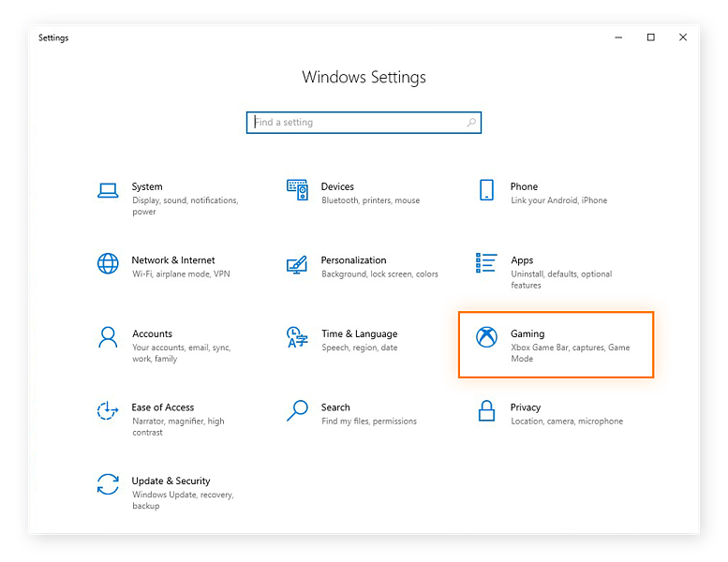The height and width of the screenshot is (562, 728).
Task: Open the Personalization paintbrush icon
Action: pyautogui.click(x=297, y=264)
